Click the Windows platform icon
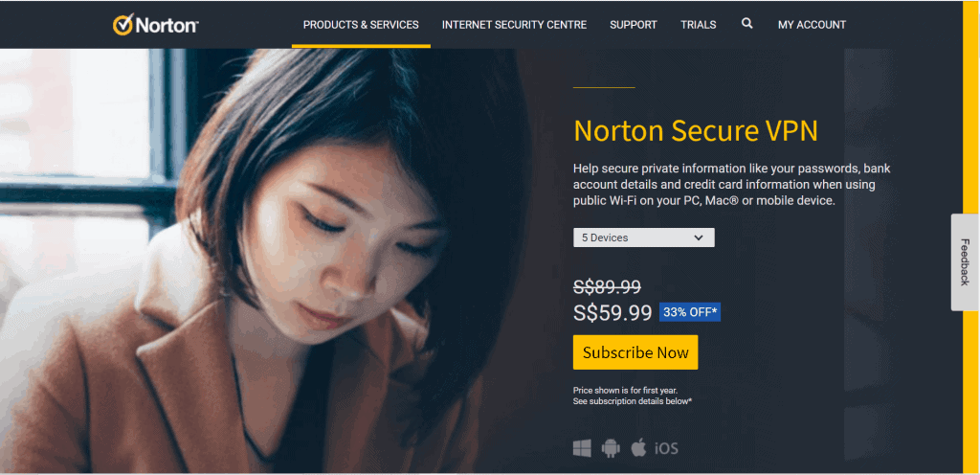Image resolution: width=980 pixels, height=475 pixels. point(582,448)
